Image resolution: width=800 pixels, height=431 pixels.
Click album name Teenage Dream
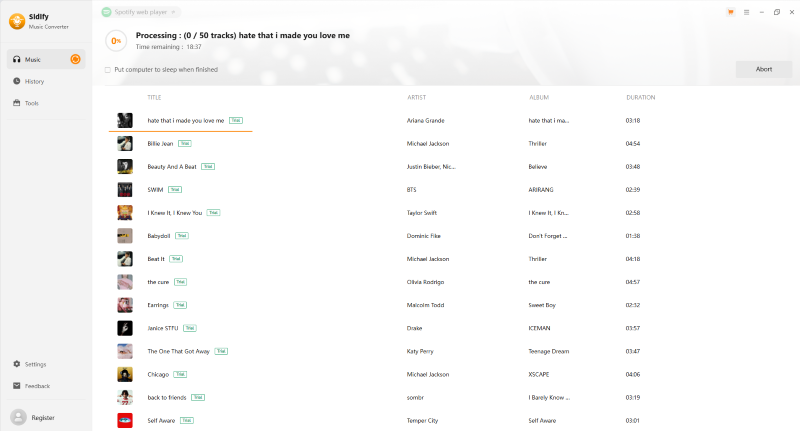coord(548,351)
